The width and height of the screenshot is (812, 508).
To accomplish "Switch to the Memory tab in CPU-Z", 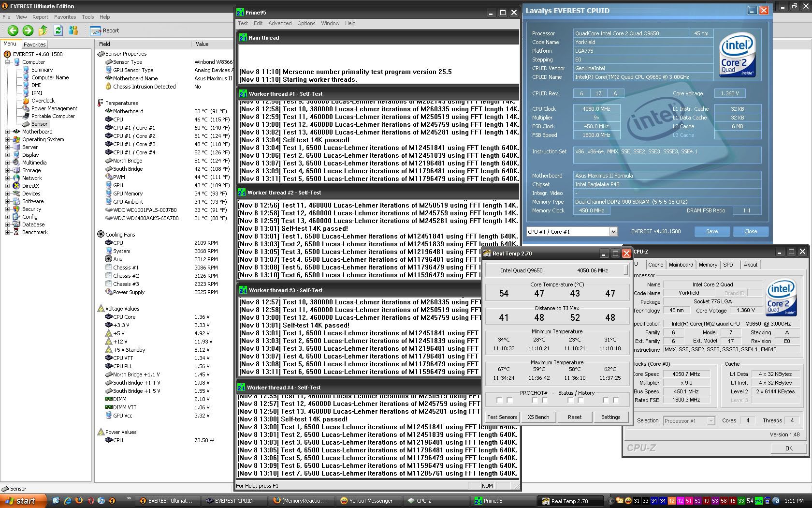I will 708,265.
